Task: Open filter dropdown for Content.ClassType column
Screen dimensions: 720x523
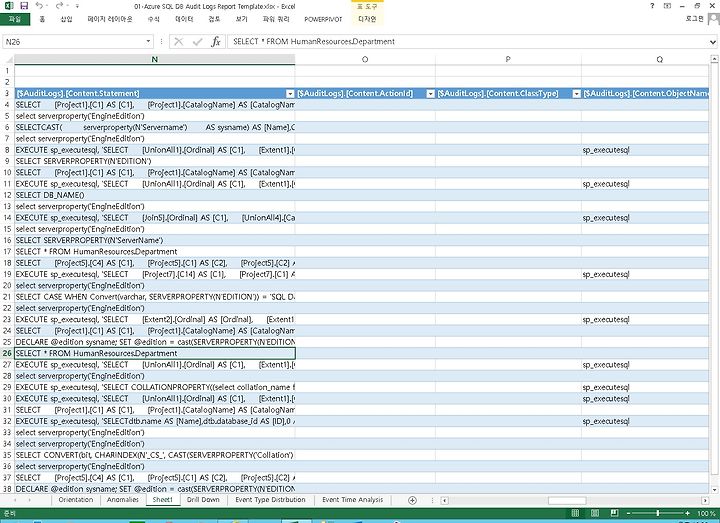Action: pos(576,94)
